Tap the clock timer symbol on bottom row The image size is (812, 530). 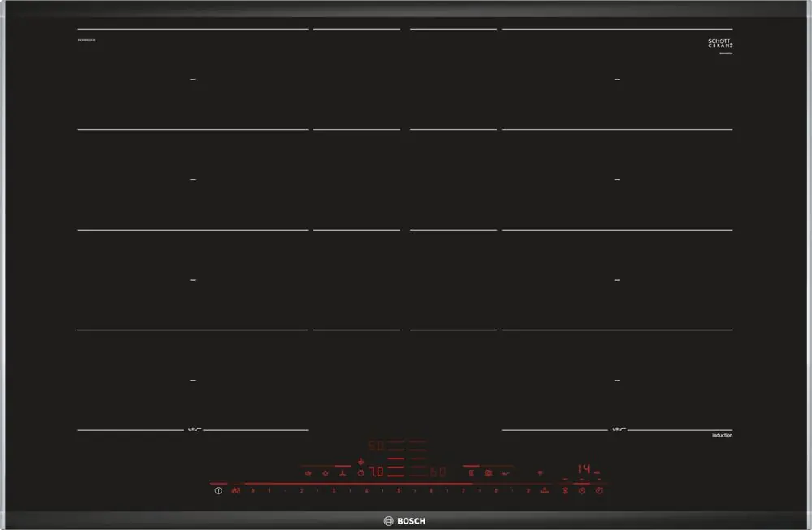[x=582, y=491]
